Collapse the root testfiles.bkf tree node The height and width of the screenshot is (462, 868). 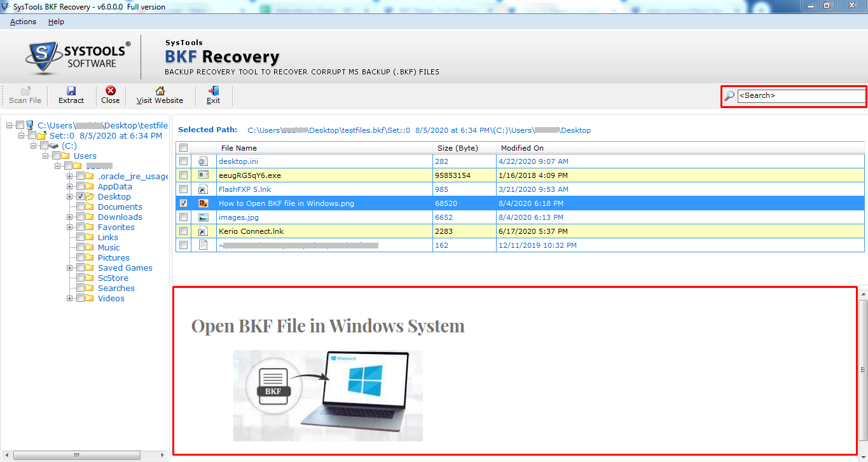tap(10, 125)
